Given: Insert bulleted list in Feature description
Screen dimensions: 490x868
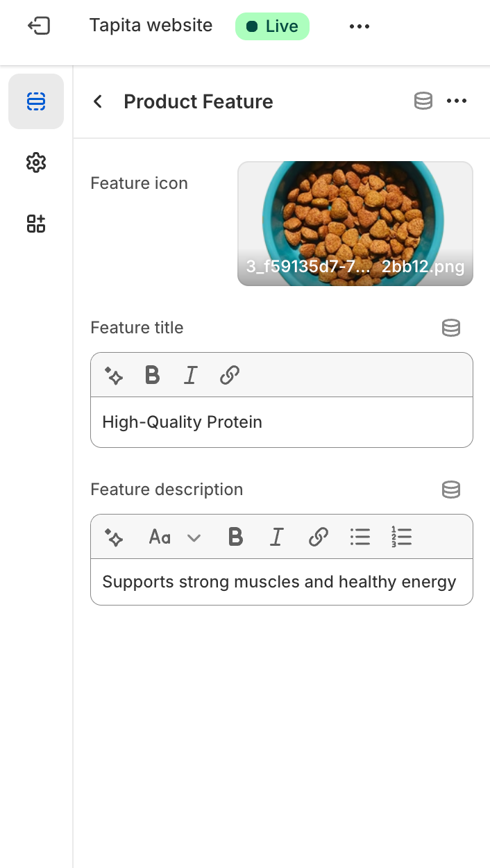Looking at the screenshot, I should point(360,537).
